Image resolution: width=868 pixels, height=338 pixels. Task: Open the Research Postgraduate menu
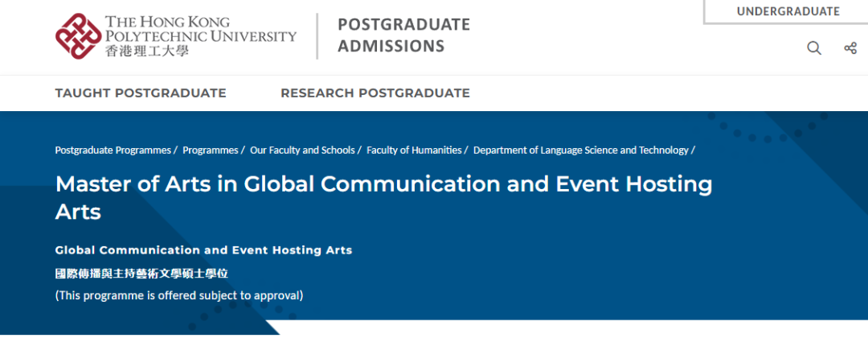point(375,93)
